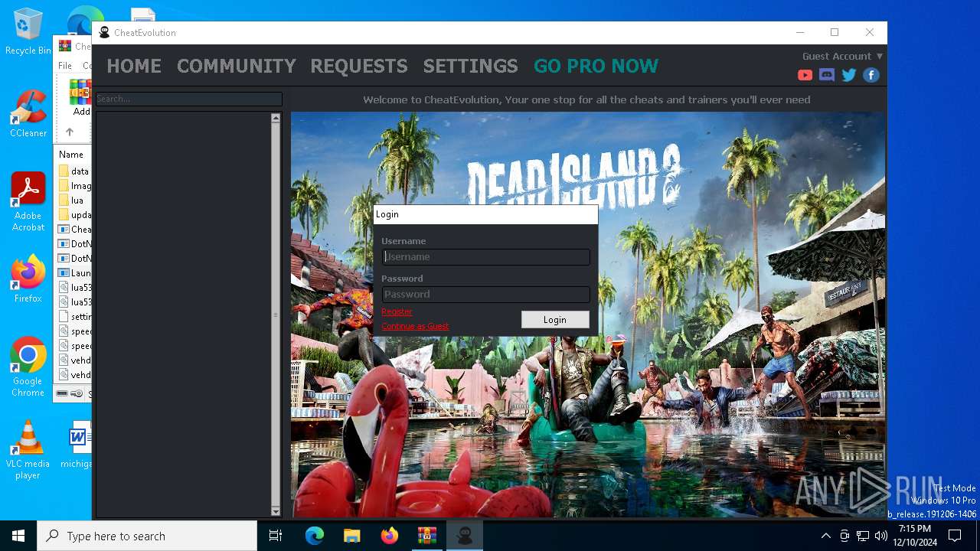Open the CCleaner desktop icon
The width and height of the screenshot is (980, 551).
pyautogui.click(x=28, y=115)
